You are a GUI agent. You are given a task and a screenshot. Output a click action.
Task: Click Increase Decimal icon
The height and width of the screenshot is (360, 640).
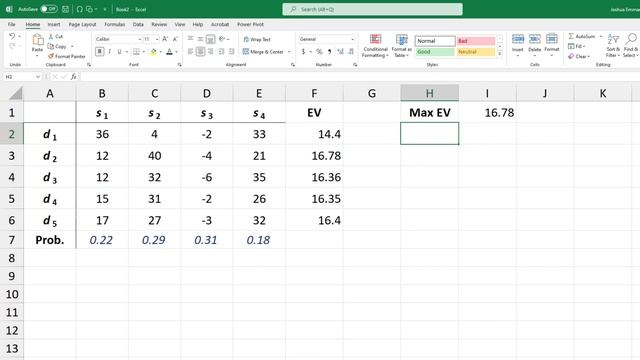click(x=340, y=52)
